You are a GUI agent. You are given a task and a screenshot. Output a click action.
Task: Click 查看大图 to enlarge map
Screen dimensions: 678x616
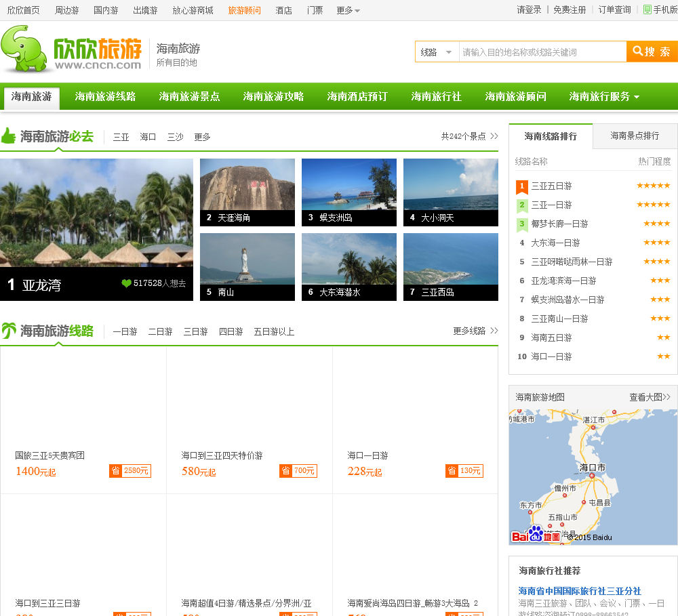pos(650,397)
